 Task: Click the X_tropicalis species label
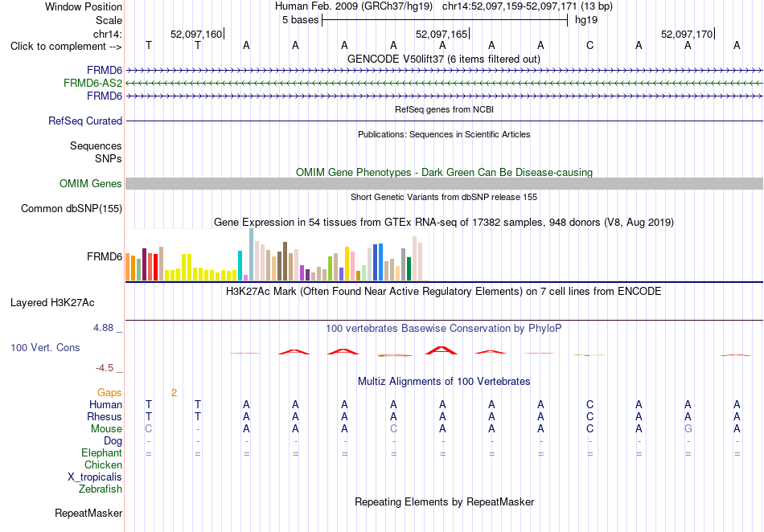(x=95, y=477)
